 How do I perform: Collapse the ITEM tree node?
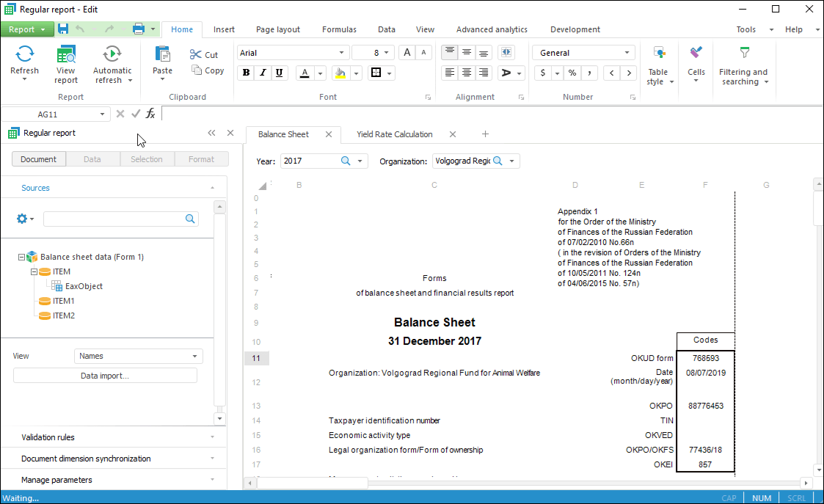tap(34, 271)
